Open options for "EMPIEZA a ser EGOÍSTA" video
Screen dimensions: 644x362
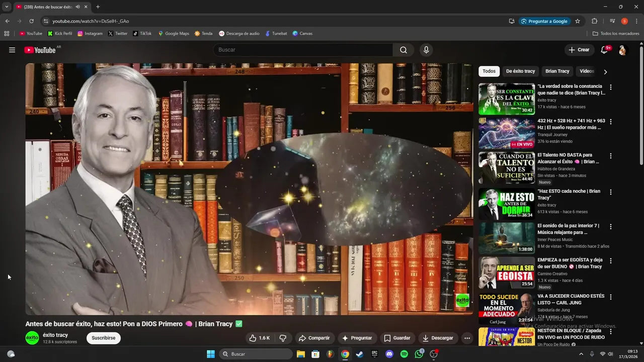tap(611, 261)
